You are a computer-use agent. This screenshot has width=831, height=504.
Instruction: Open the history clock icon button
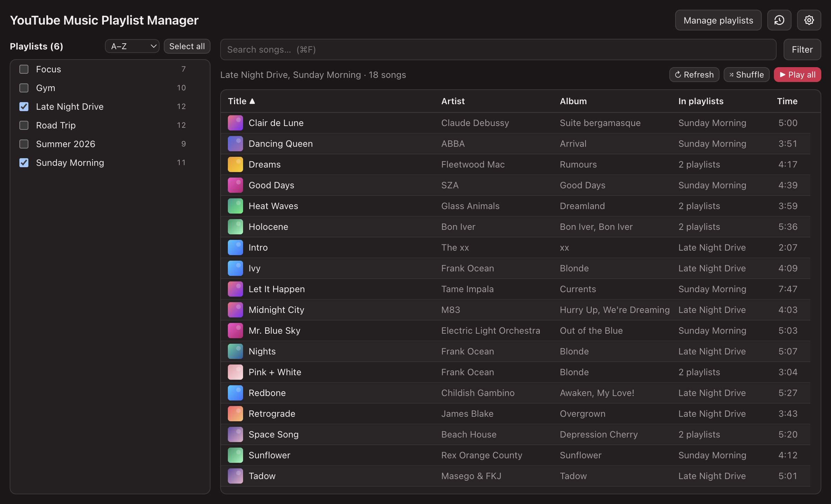tap(779, 20)
